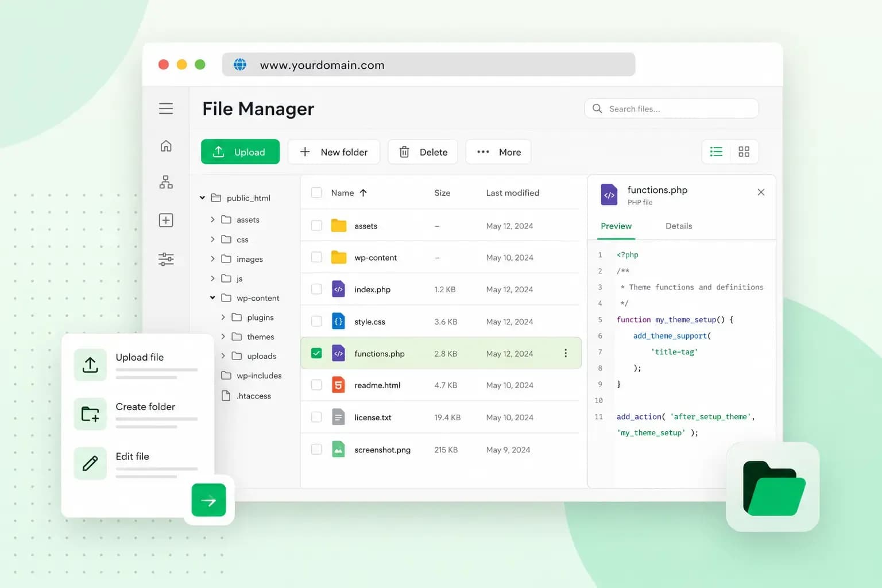The image size is (882, 588).
Task: Check the license.txt row checkbox
Action: tap(316, 417)
